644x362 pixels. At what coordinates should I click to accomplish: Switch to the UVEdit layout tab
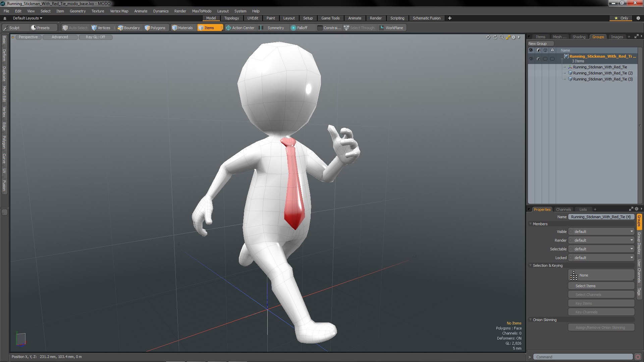coord(253,18)
